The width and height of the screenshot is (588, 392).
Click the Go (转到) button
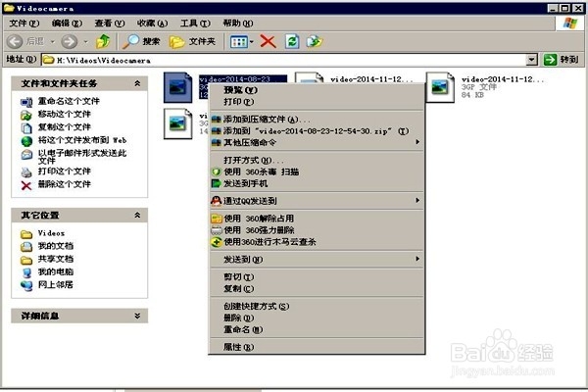coord(561,60)
